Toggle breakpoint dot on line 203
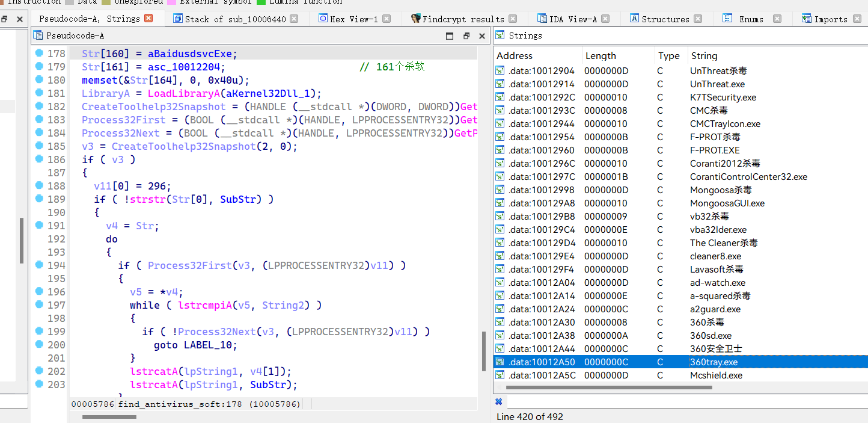Image resolution: width=868 pixels, height=423 pixels. 39,384
